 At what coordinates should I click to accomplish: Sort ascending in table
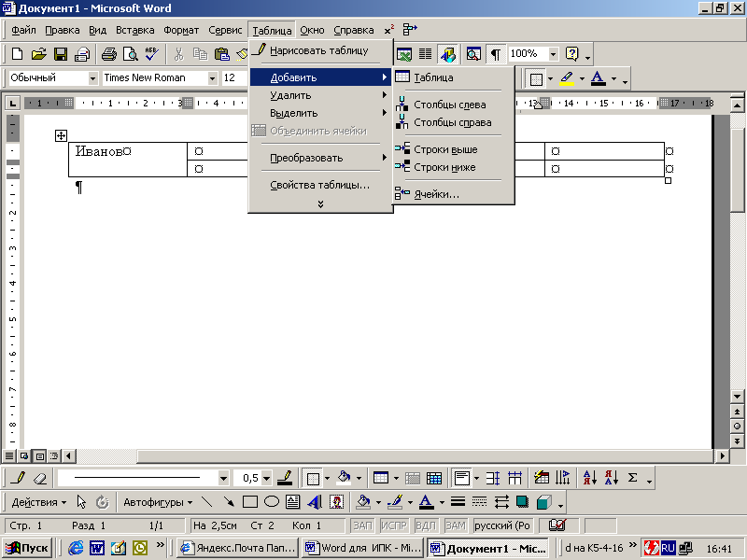(x=590, y=478)
